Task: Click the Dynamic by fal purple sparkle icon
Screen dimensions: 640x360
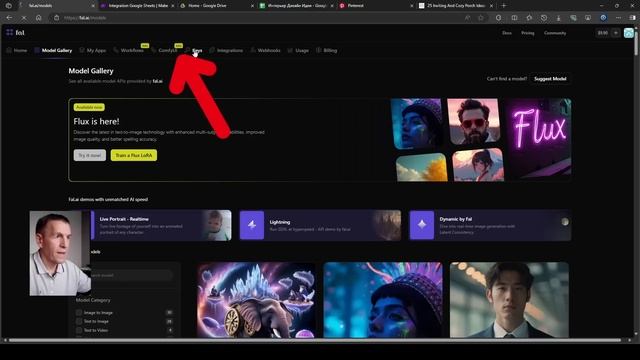Action: coord(422,225)
